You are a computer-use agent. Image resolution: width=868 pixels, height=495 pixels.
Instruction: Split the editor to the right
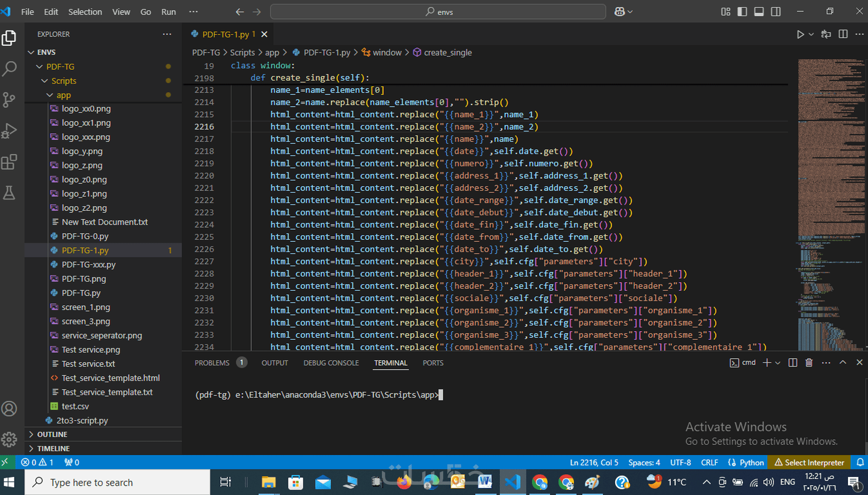point(843,34)
